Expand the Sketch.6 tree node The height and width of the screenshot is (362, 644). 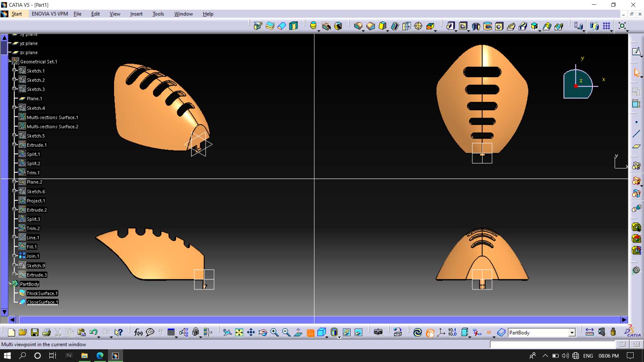pyautogui.click(x=14, y=191)
